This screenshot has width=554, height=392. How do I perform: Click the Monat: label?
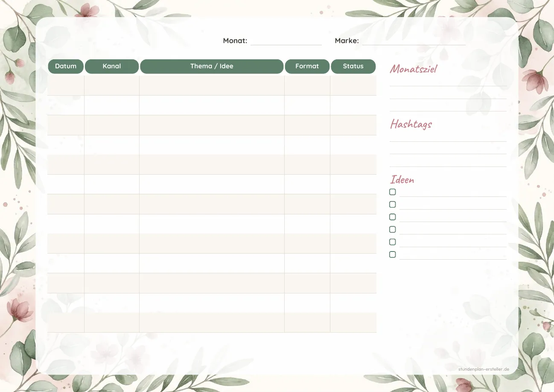pyautogui.click(x=235, y=41)
